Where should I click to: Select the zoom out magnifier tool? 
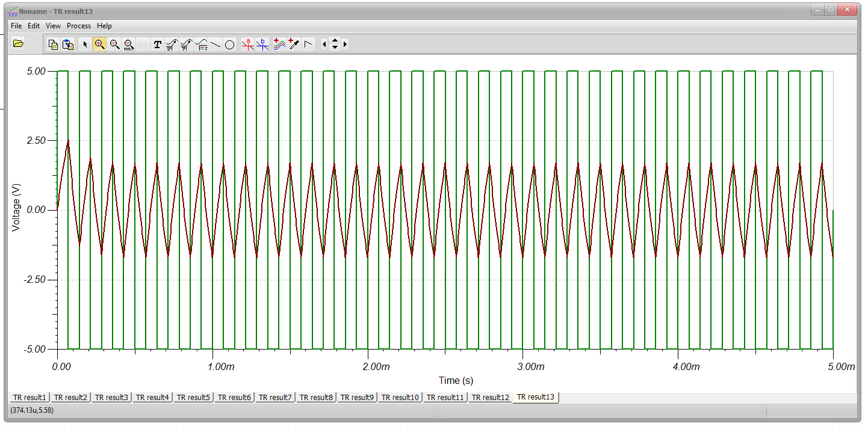click(114, 44)
